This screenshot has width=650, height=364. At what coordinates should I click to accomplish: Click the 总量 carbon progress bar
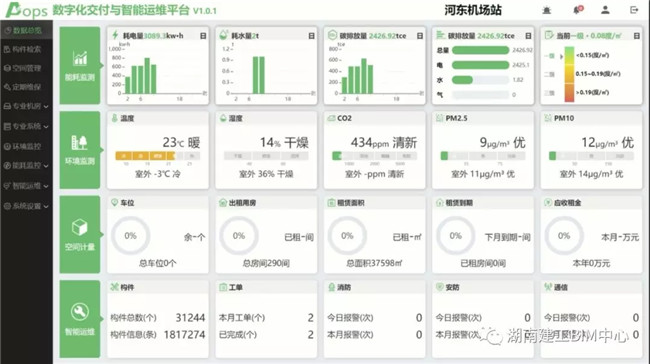pos(480,50)
